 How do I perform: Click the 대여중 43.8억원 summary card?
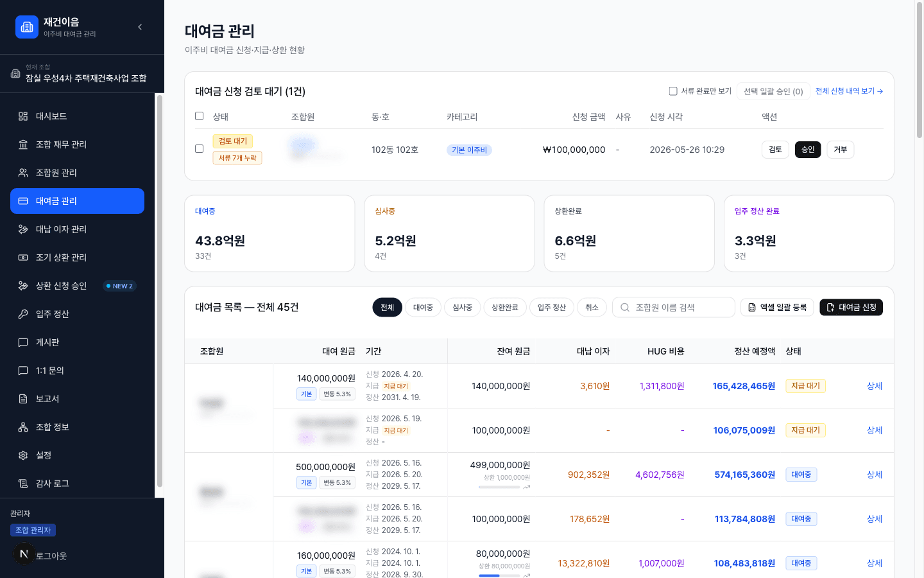(269, 234)
